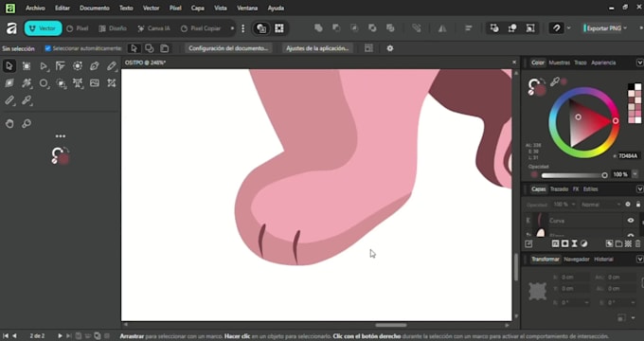Switch to Diseño studio
644x341 pixels.
point(113,28)
